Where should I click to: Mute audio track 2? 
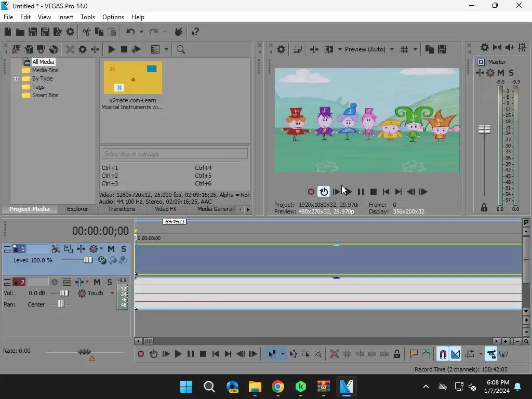coord(97,282)
